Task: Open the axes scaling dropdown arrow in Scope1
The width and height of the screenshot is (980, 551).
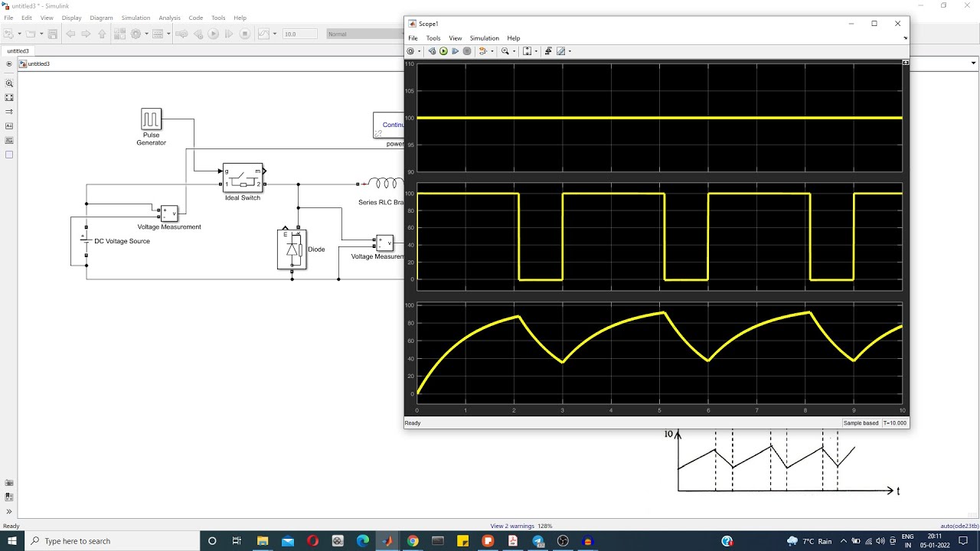Action: (x=536, y=51)
